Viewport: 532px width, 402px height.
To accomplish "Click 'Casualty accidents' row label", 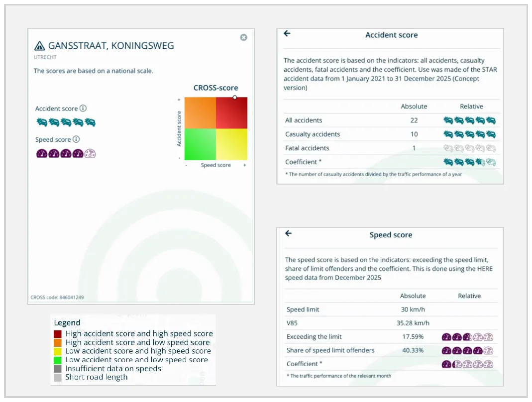I will click(313, 134).
